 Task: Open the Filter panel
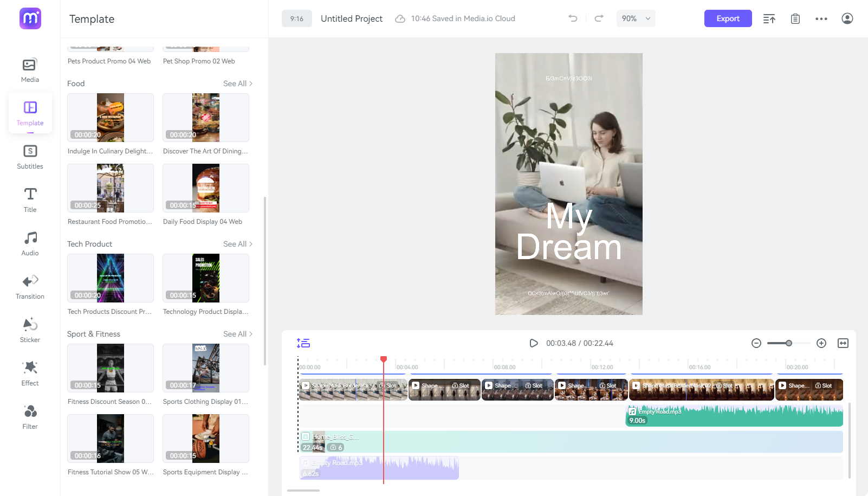point(30,417)
